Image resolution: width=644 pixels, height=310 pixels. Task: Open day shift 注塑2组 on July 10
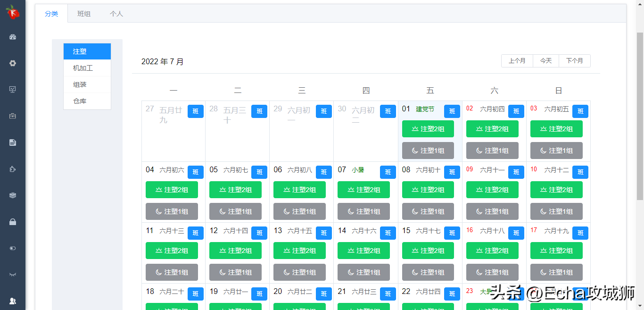[556, 190]
